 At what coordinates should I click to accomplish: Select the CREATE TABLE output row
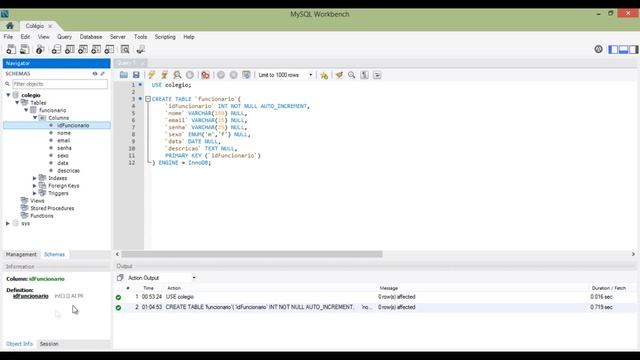[x=375, y=307]
